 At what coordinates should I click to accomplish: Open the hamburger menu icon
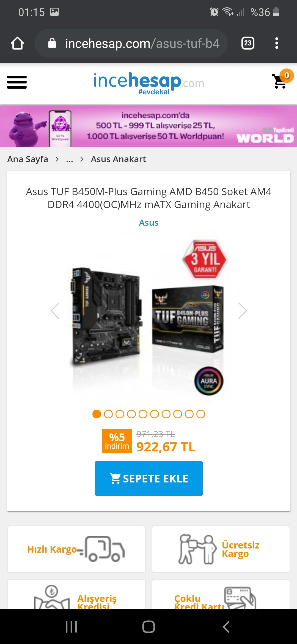pos(17,82)
